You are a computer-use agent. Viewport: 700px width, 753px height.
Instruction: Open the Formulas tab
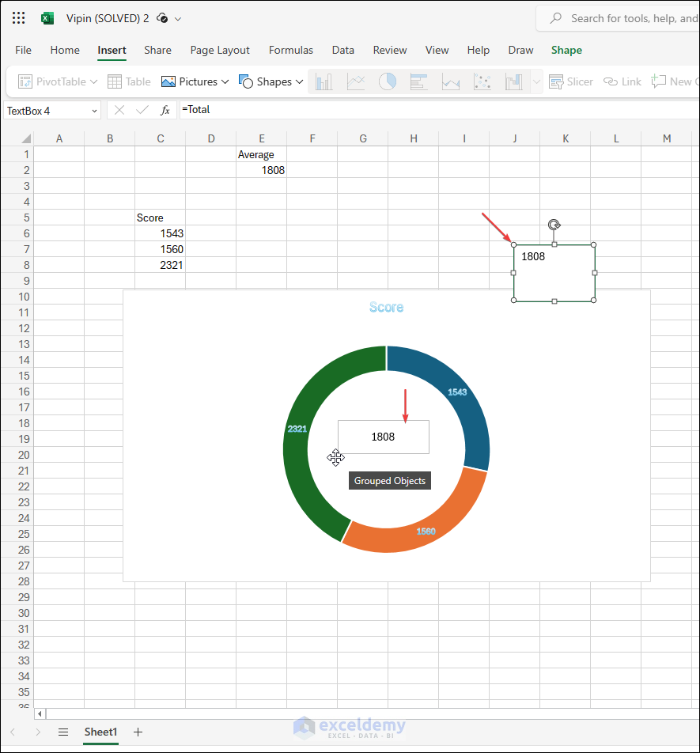[x=290, y=50]
